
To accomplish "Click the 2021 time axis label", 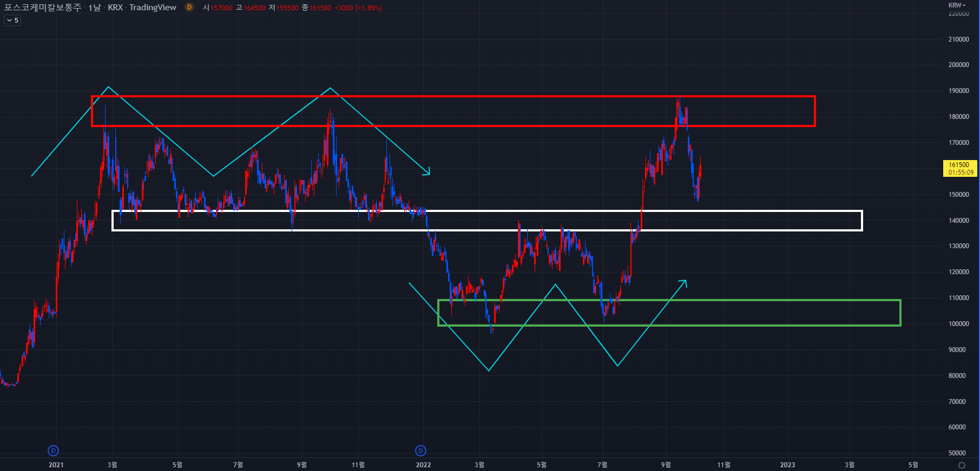I will [x=56, y=465].
